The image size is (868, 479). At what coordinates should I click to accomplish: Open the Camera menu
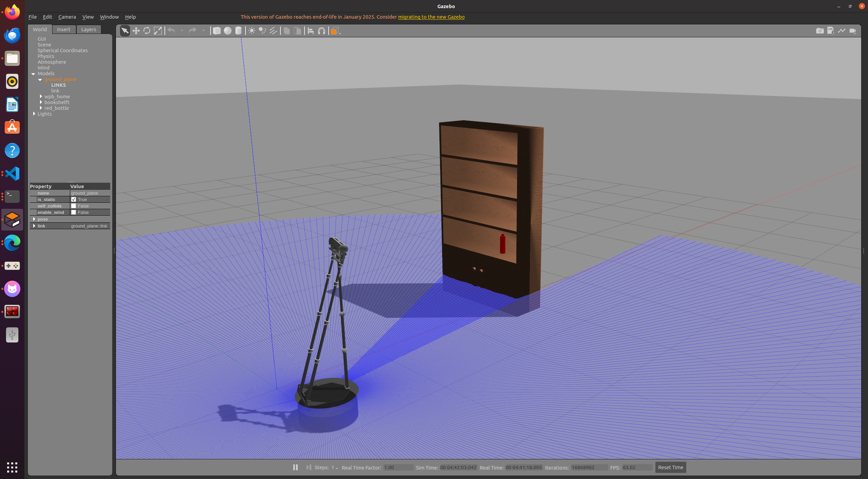tap(67, 17)
